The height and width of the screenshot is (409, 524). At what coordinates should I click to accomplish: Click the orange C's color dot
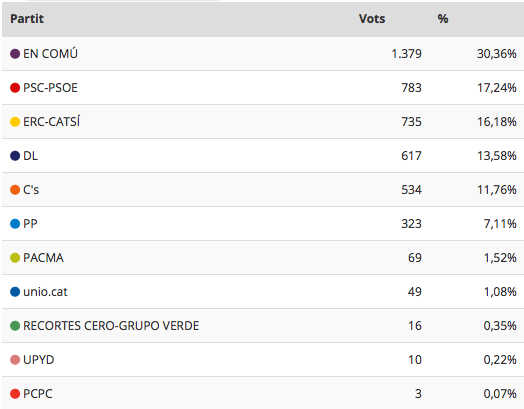coord(15,190)
